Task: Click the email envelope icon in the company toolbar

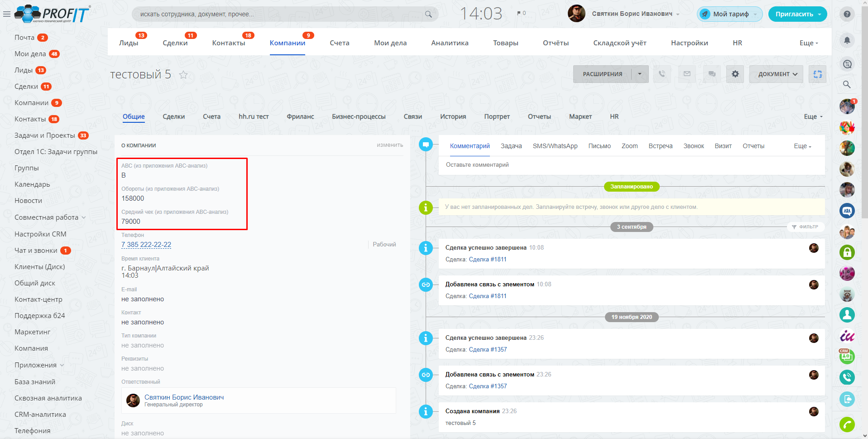Action: click(x=687, y=74)
